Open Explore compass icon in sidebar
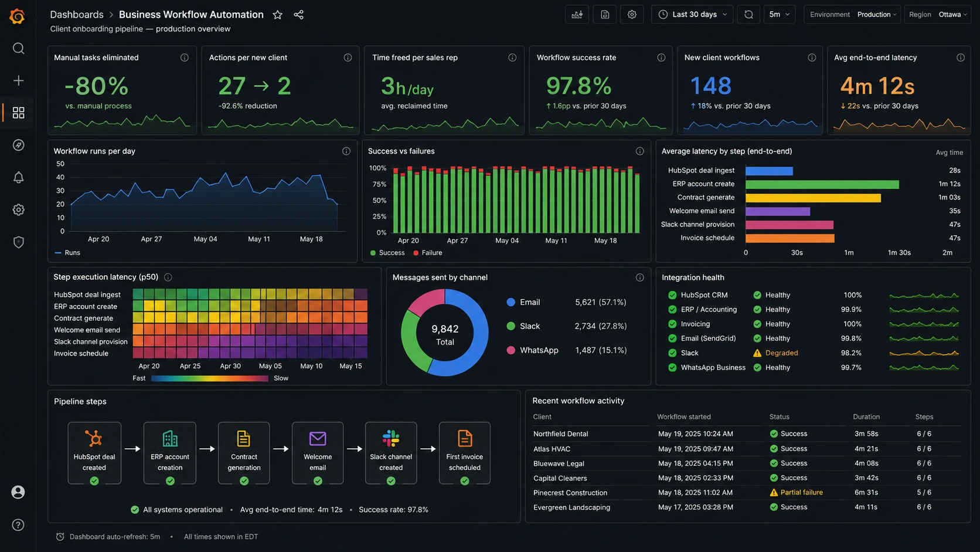The image size is (980, 552). [x=18, y=145]
